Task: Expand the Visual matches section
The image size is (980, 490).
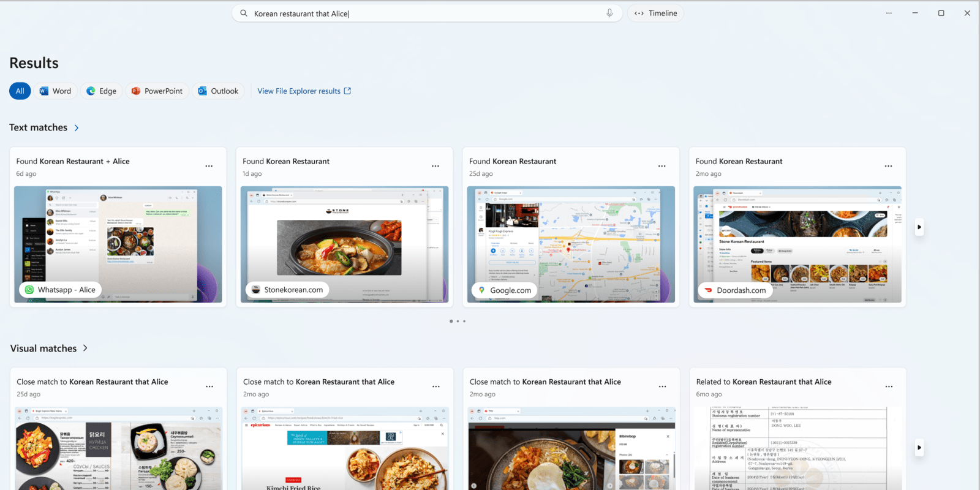Action: pos(85,348)
